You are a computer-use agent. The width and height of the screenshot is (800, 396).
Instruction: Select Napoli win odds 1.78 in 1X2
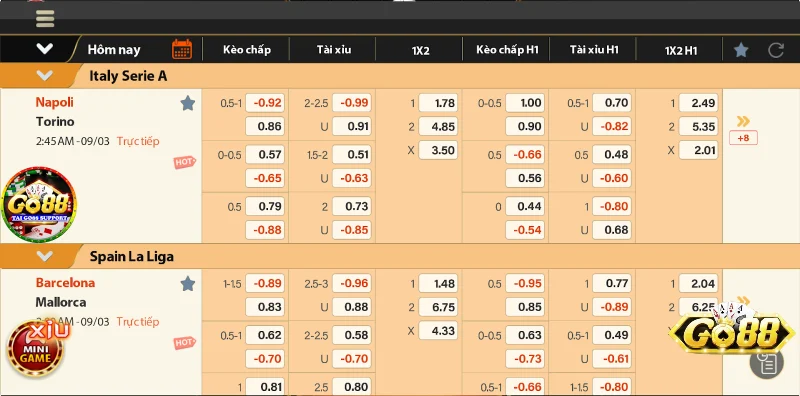[438, 103]
